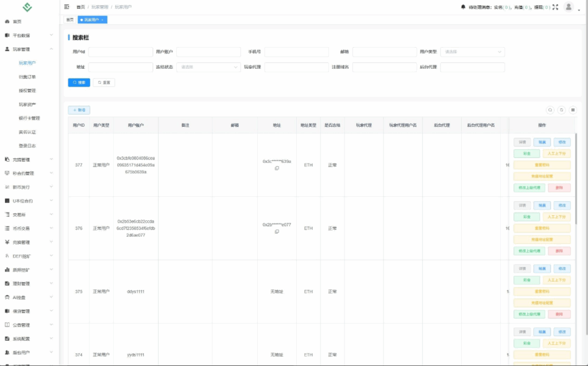The image size is (588, 366).
Task: Expand the 后台用户 menu chevron
Action: coord(51,352)
